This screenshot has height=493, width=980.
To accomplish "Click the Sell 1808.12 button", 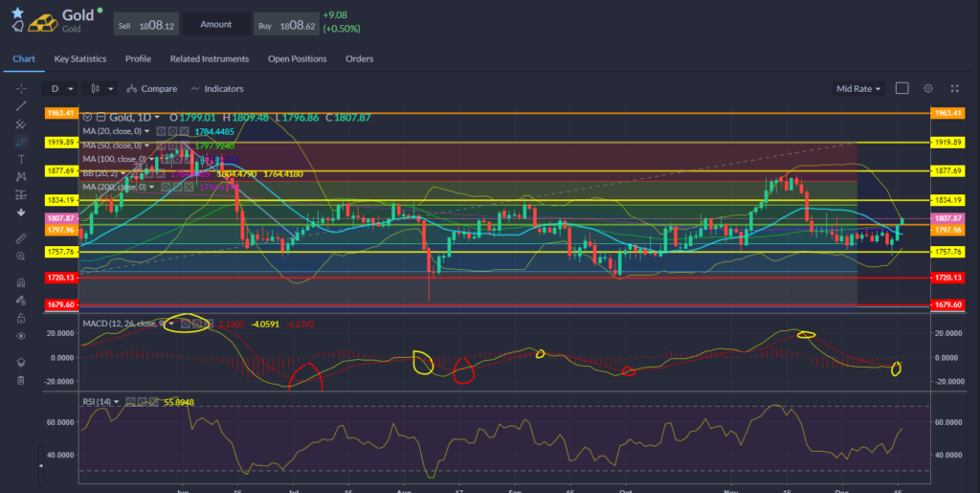I will point(146,24).
